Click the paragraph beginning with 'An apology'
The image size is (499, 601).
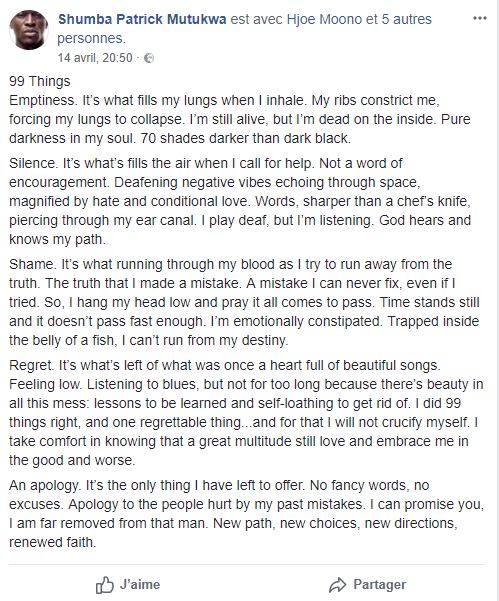246,514
